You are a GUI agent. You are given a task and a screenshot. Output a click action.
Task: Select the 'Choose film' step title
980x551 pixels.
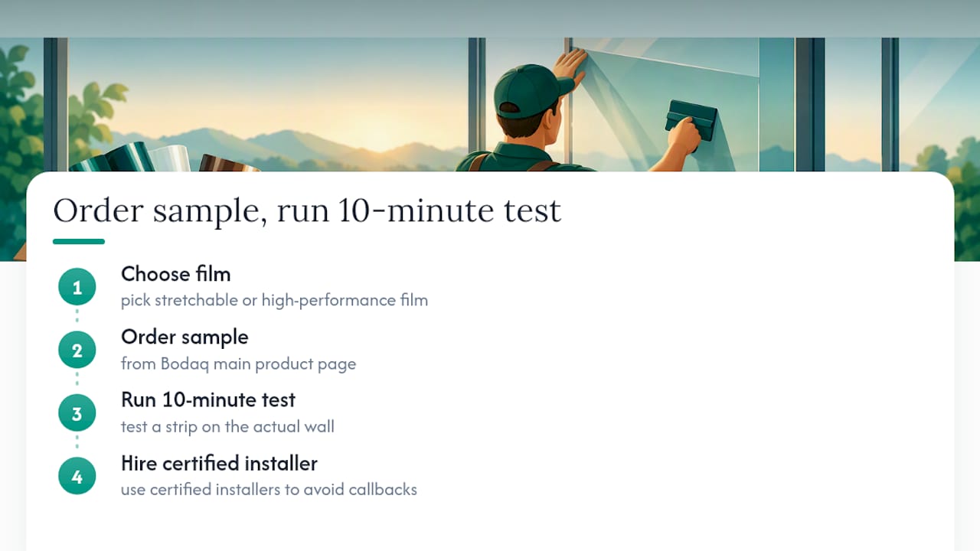[175, 274]
